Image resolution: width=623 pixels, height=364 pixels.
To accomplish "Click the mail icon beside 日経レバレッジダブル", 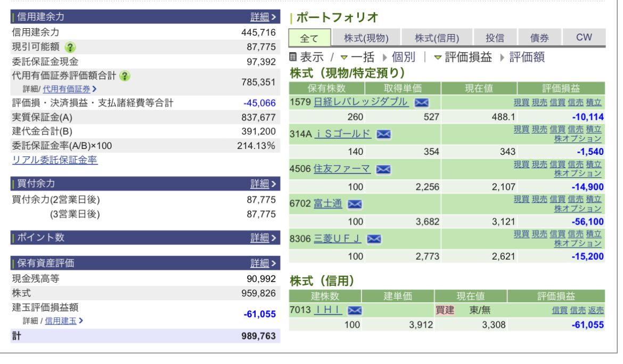I will (421, 102).
